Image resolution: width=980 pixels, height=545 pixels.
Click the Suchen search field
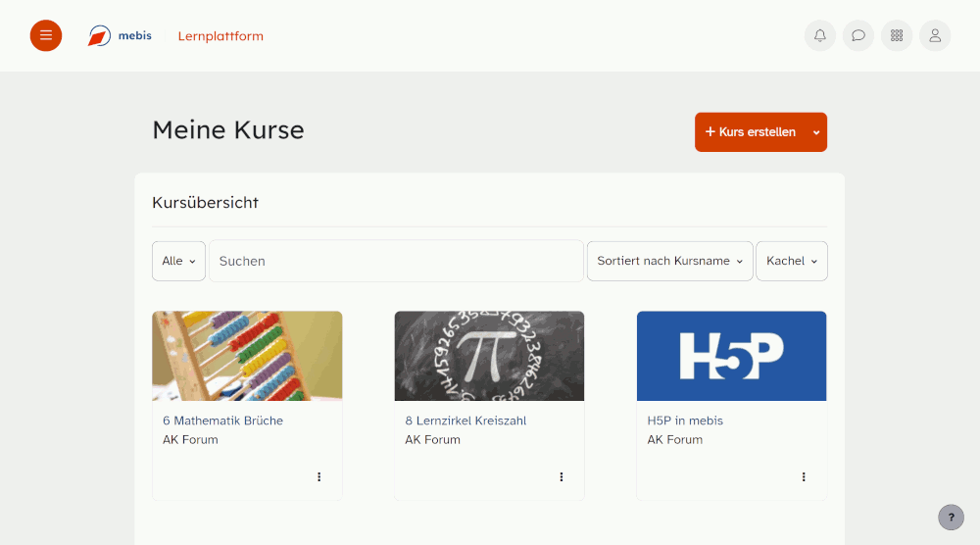click(x=396, y=262)
